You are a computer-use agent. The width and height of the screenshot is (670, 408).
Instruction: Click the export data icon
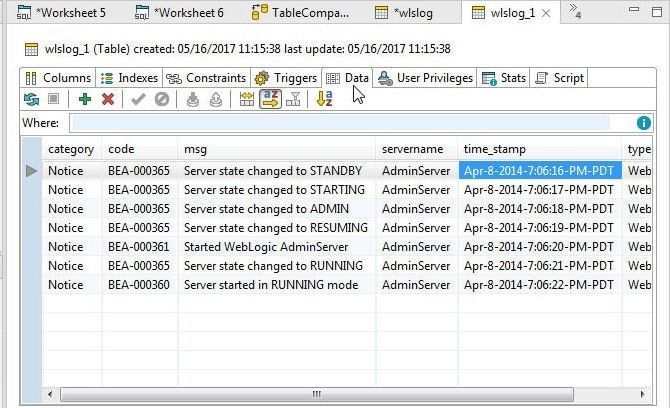tap(216, 99)
